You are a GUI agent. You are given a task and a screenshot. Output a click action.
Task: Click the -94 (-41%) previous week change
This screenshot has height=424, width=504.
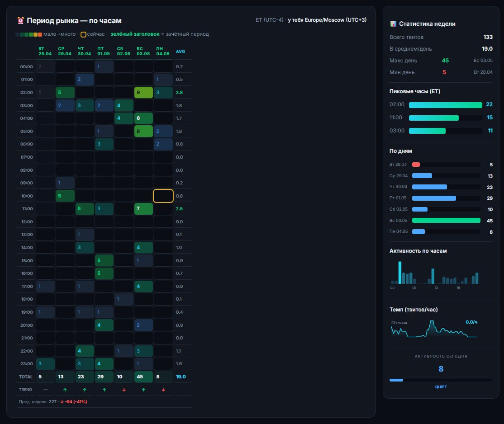point(76,401)
